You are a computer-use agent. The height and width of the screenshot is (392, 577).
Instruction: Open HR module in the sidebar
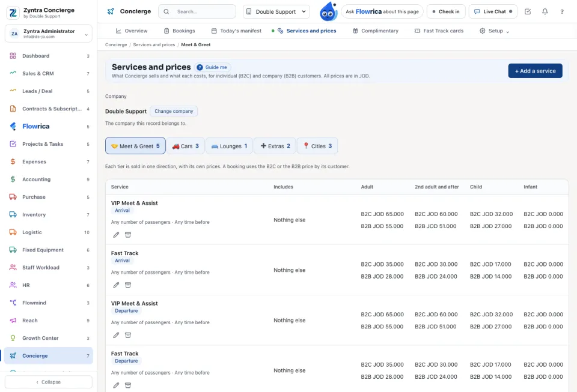49,285
